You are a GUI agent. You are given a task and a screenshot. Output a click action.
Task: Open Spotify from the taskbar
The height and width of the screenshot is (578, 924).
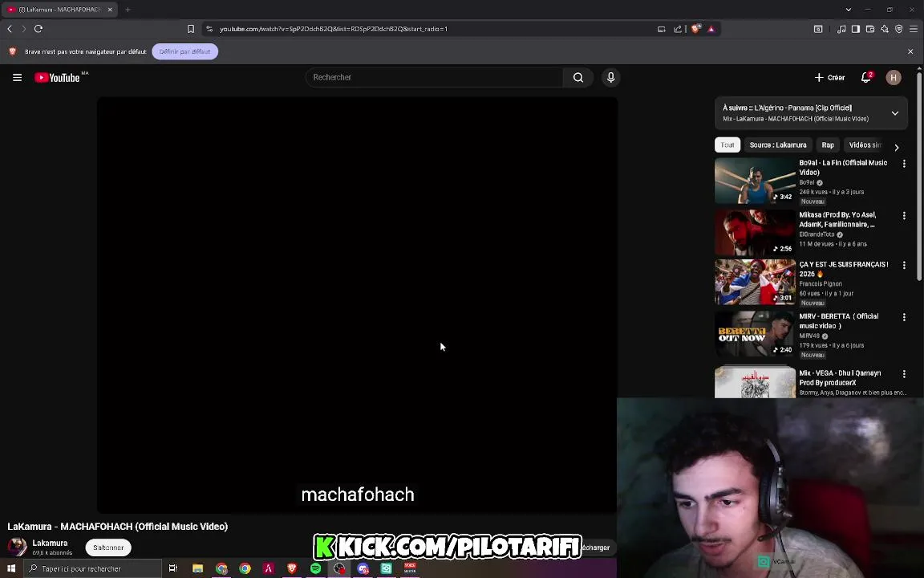click(x=315, y=568)
